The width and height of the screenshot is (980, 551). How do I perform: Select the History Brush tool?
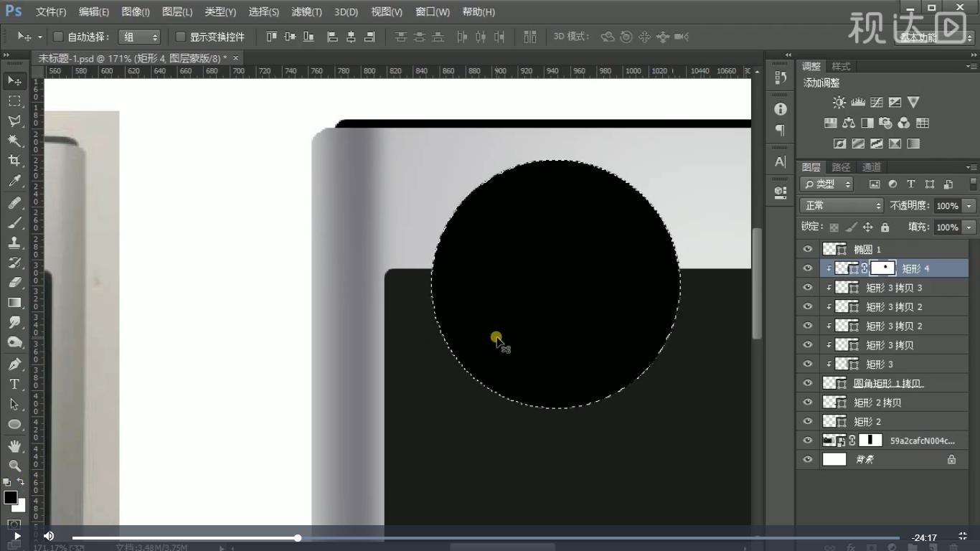(14, 263)
